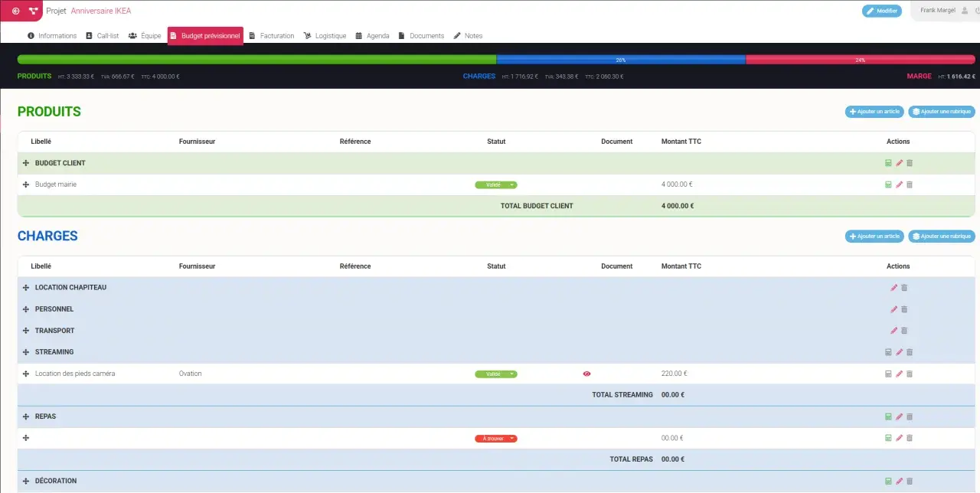
Task: Open the À trouver status dropdown
Action: tap(496, 439)
